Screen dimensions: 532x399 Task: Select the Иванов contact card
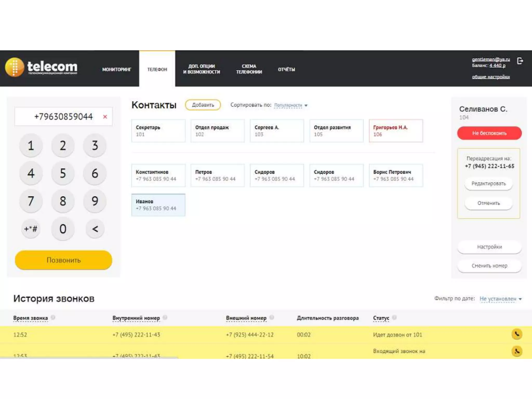pyautogui.click(x=158, y=205)
